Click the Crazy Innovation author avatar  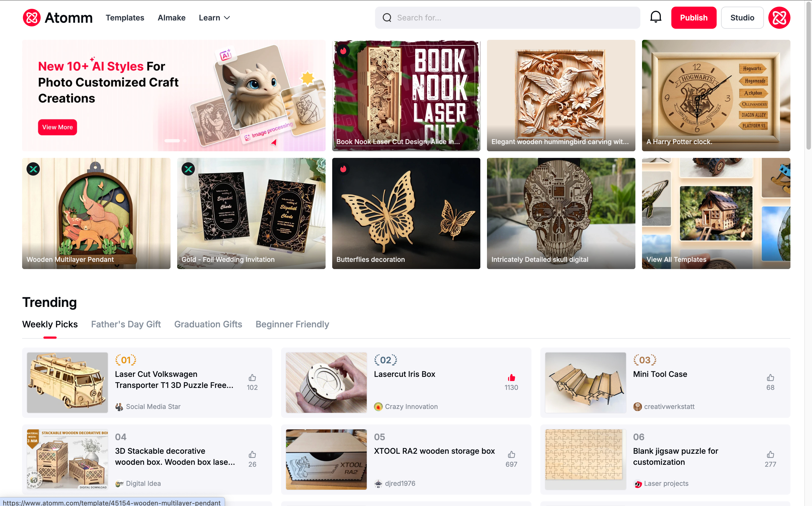[378, 407]
